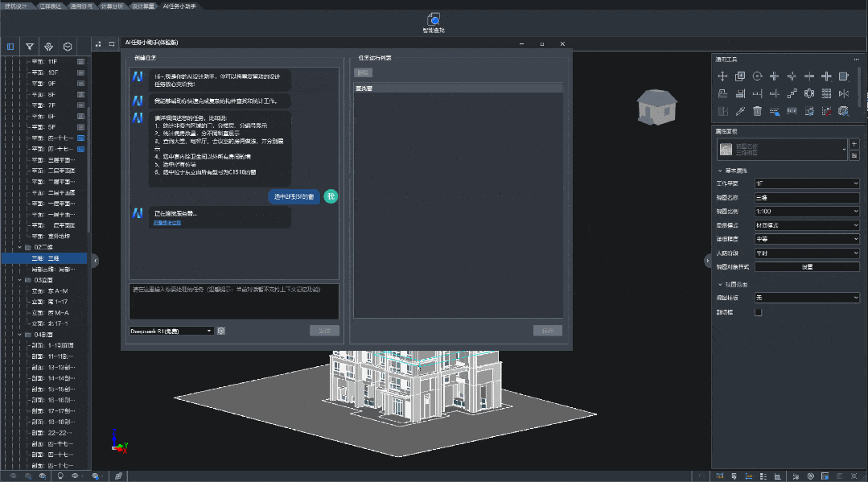The image size is (868, 482).
Task: Click the send button below chat input
Action: tap(324, 331)
